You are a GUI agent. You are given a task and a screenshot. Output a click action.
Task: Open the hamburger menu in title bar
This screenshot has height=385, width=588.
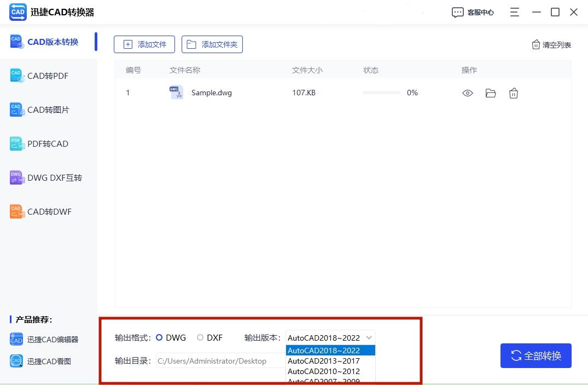[515, 12]
